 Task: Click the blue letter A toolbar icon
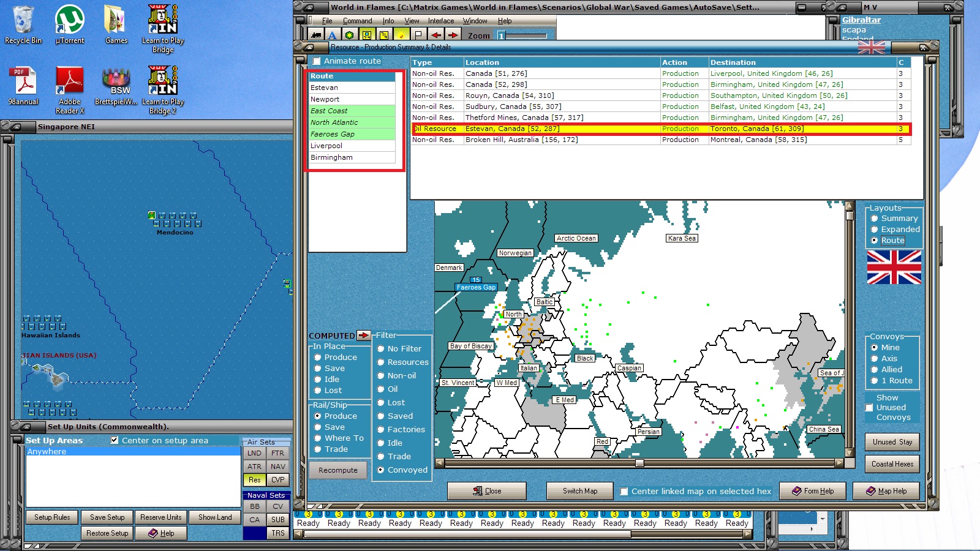pyautogui.click(x=332, y=36)
